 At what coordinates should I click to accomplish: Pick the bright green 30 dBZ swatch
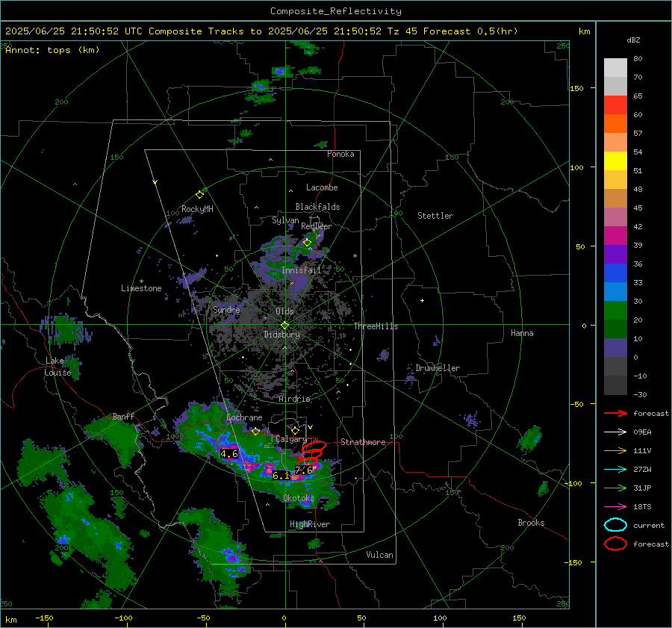pyautogui.click(x=615, y=310)
